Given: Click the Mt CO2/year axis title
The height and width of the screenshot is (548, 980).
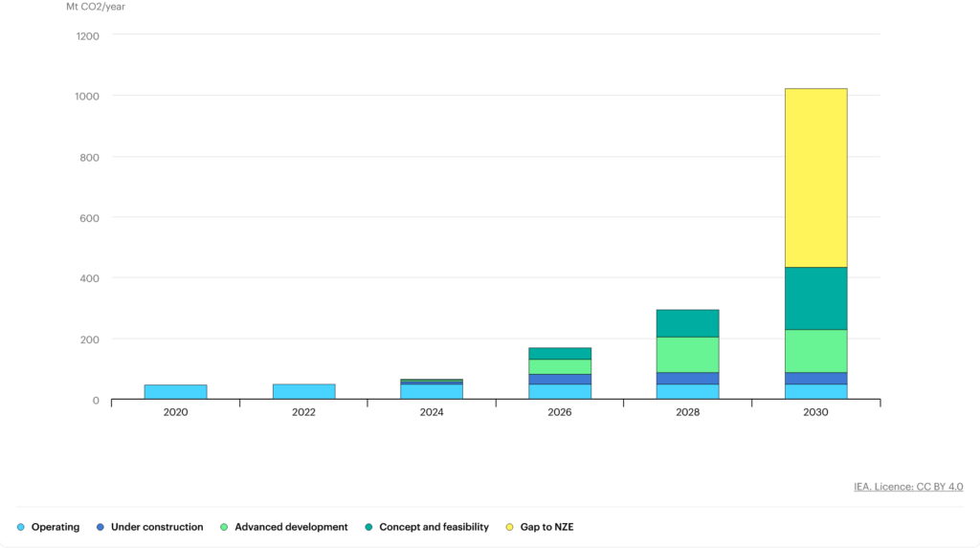Looking at the screenshot, I should [x=96, y=7].
